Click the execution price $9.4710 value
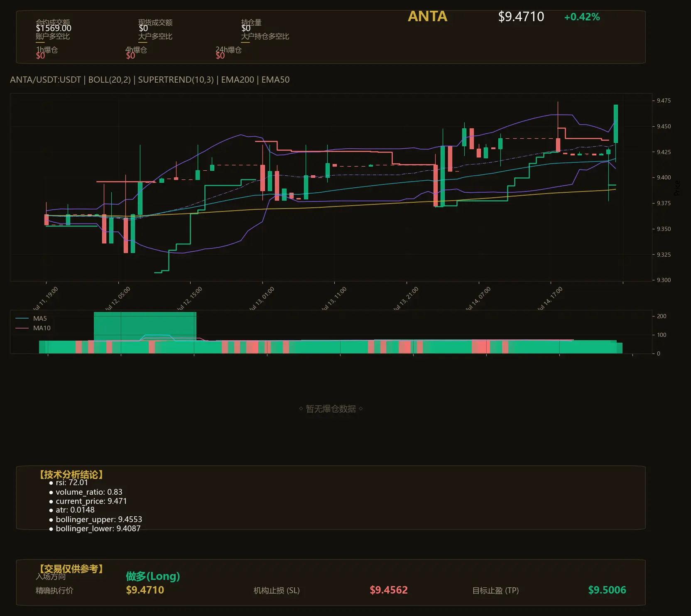 coord(145,590)
